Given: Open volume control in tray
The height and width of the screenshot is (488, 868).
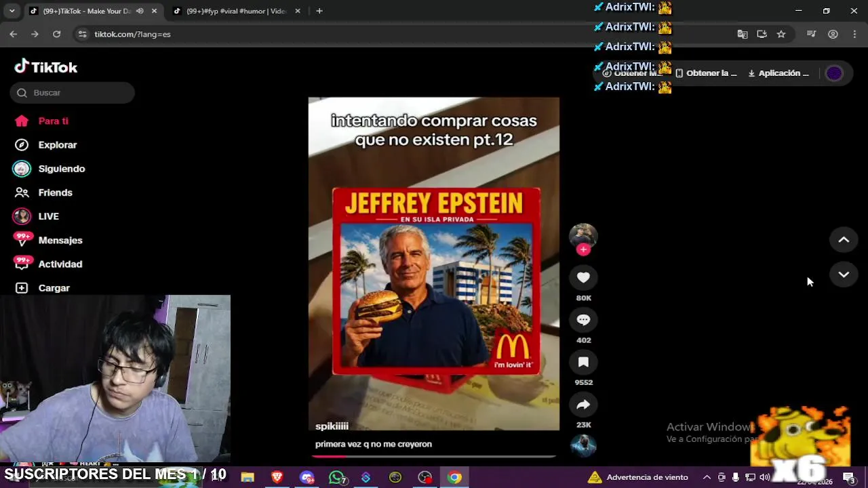Looking at the screenshot, I should 765,477.
